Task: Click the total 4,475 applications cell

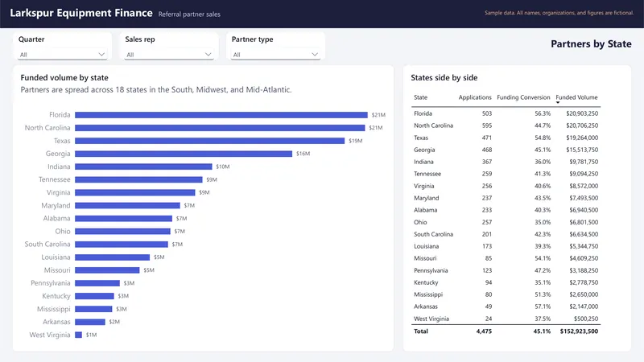Action: pyautogui.click(x=484, y=331)
